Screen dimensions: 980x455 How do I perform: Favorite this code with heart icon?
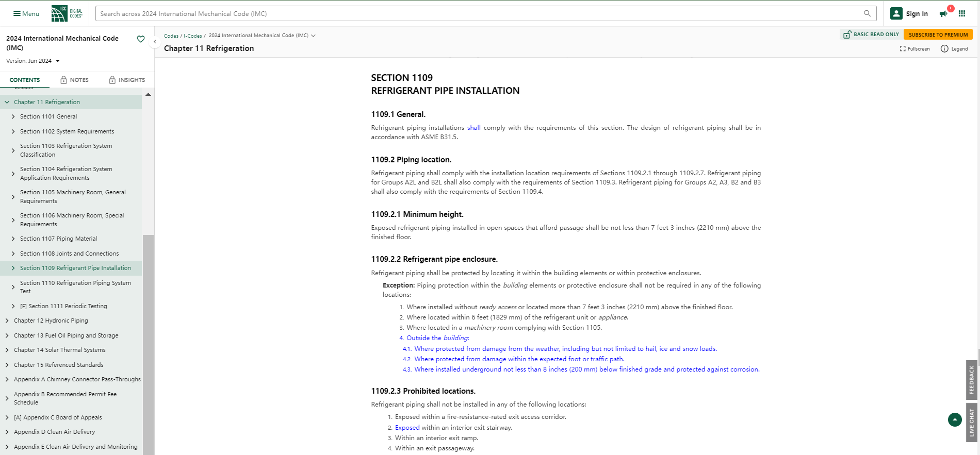point(140,39)
